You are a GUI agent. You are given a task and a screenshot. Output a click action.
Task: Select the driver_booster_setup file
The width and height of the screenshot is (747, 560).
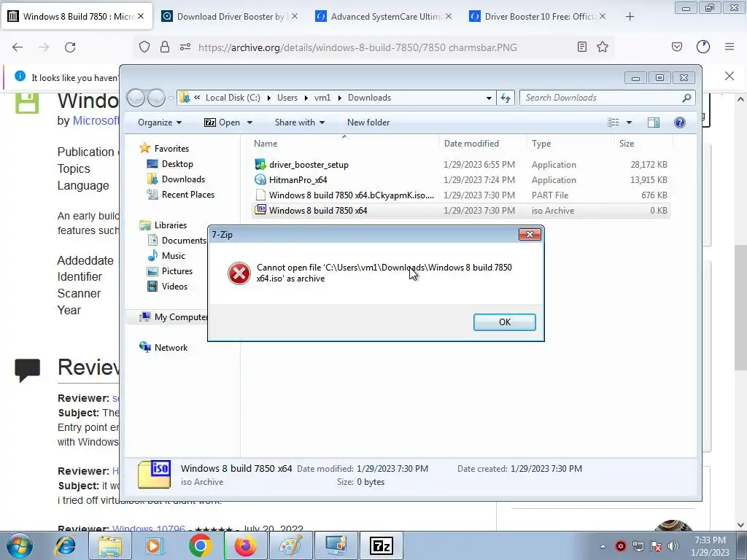460,165
